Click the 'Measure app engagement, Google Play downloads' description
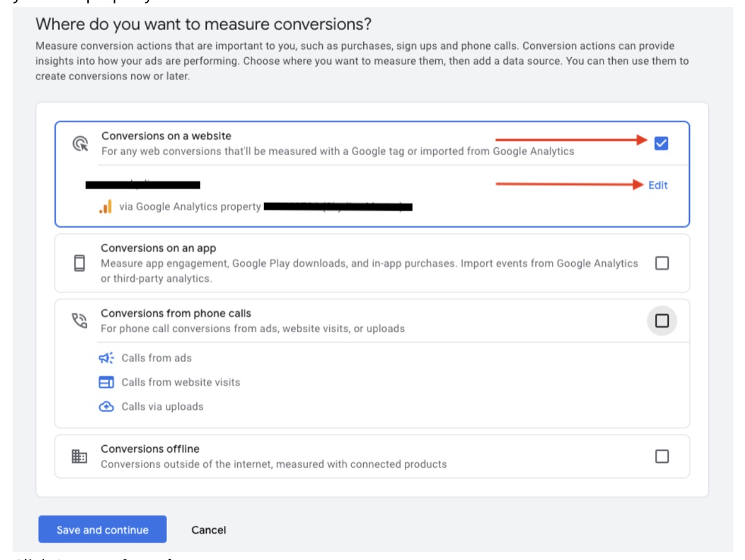 point(369,271)
